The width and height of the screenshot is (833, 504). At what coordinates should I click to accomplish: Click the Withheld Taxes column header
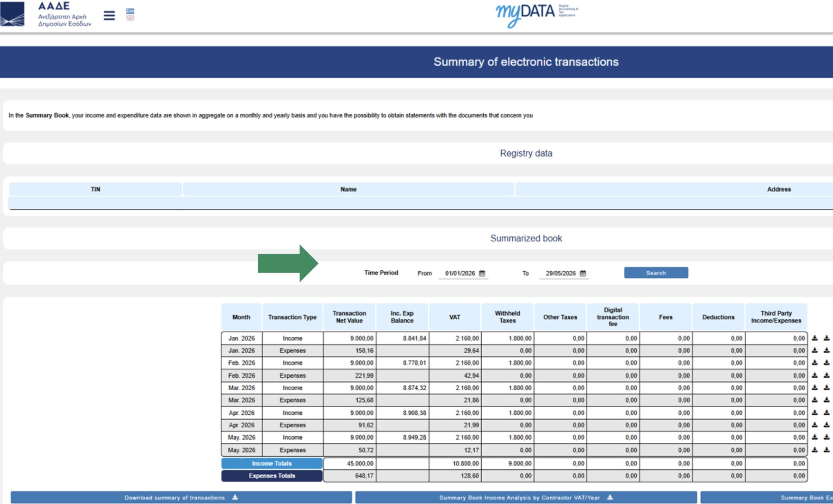[x=508, y=317]
